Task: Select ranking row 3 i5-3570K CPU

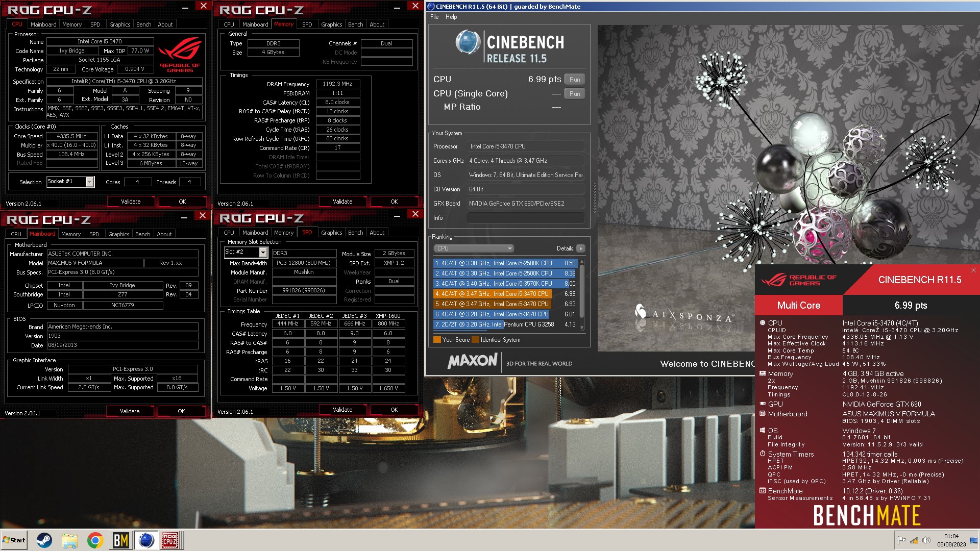Action: click(x=505, y=284)
